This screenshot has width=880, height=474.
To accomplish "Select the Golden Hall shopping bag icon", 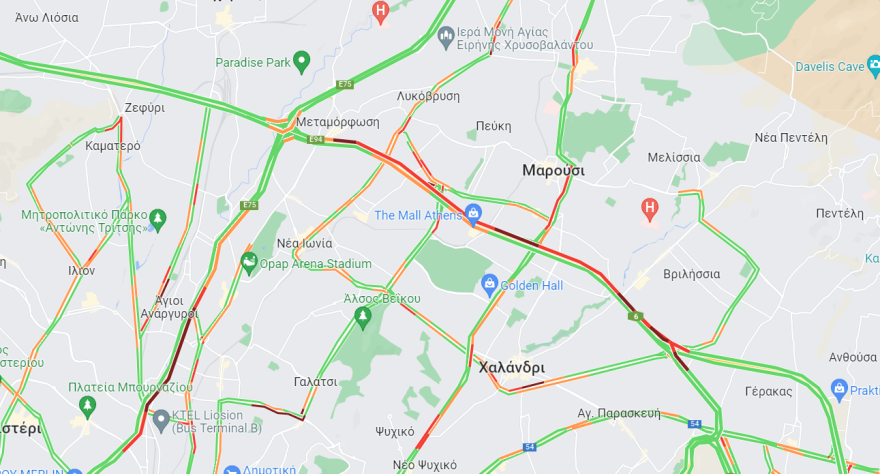I will click(489, 285).
